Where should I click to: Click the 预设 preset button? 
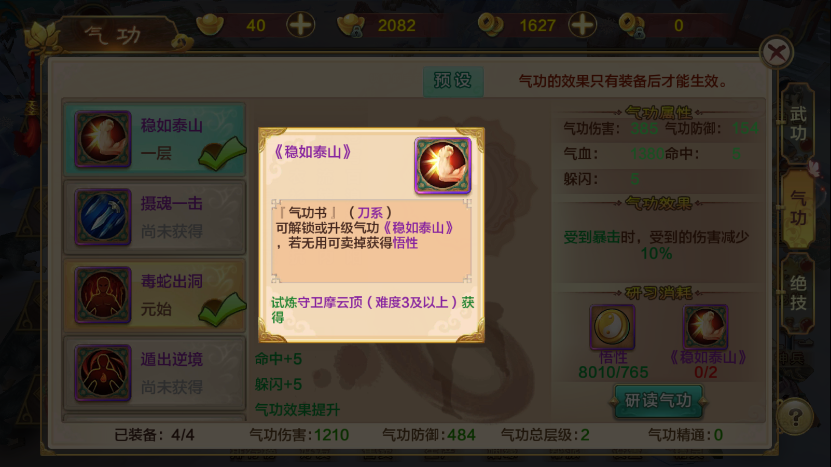click(453, 81)
